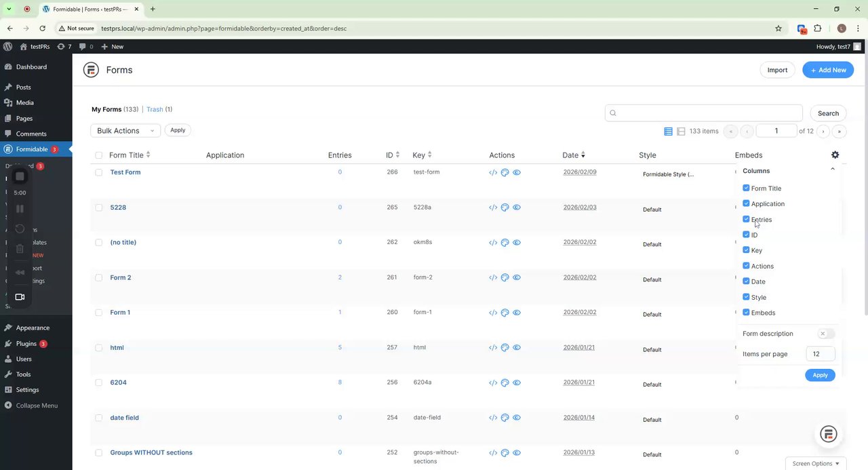Edit Items per page field
The height and width of the screenshot is (470, 868).
(x=820, y=354)
